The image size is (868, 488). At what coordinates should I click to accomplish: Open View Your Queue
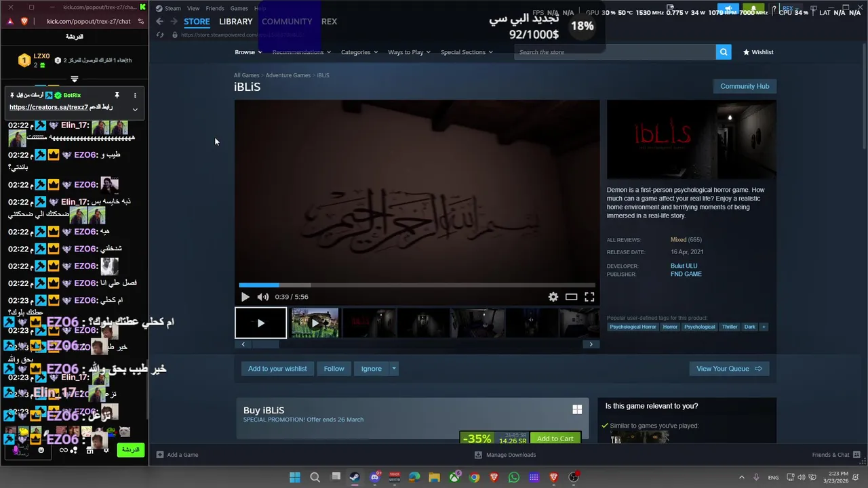click(729, 369)
